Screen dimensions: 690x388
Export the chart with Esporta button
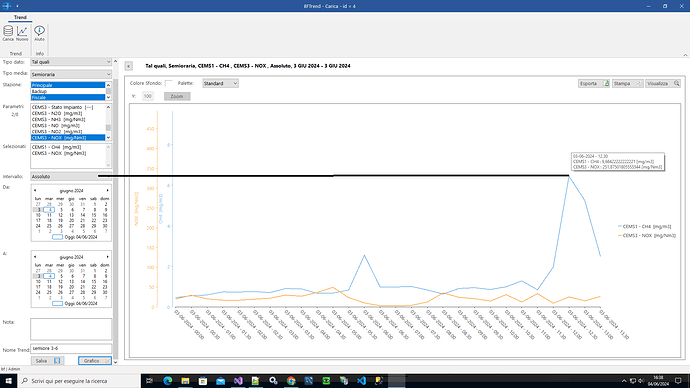point(594,83)
